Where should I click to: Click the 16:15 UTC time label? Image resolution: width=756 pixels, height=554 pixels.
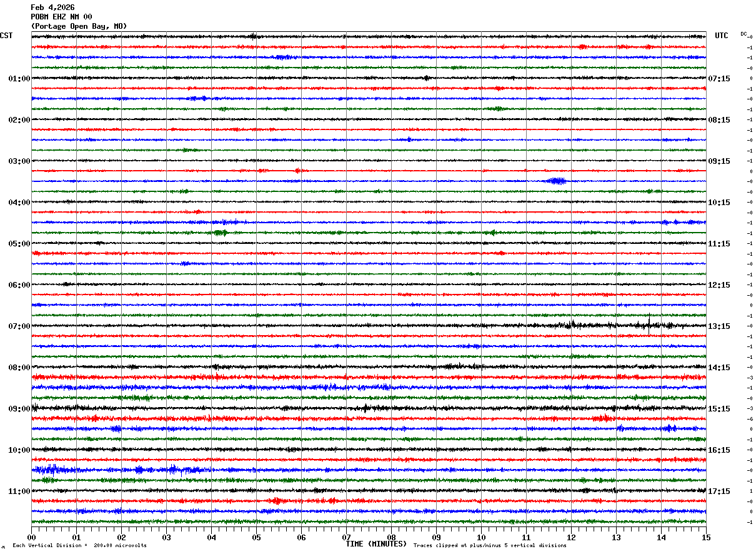point(719,450)
